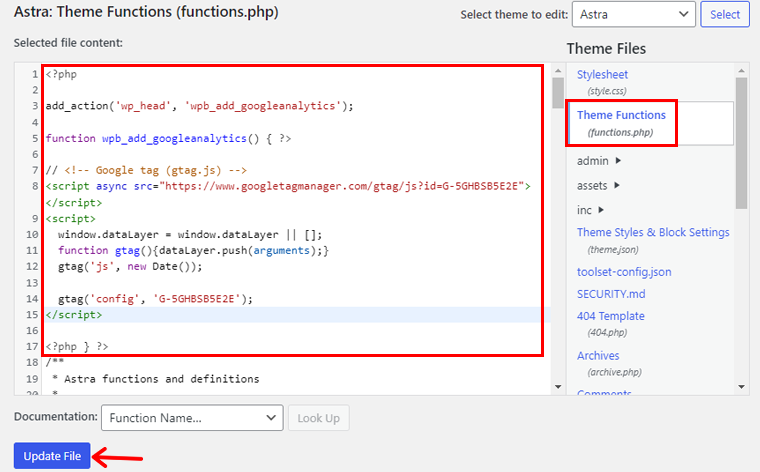Image resolution: width=760 pixels, height=472 pixels.
Task: Click the Google tag comment line
Action: (146, 171)
